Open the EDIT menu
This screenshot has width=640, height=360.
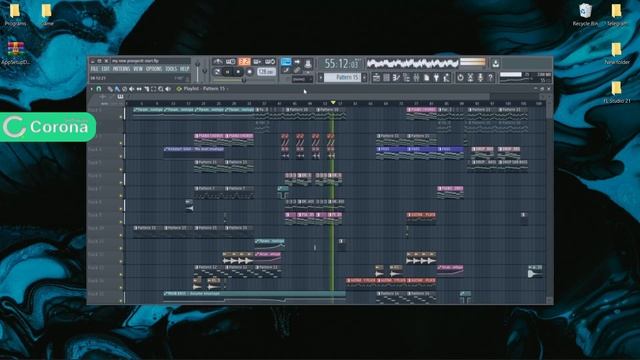tap(105, 69)
